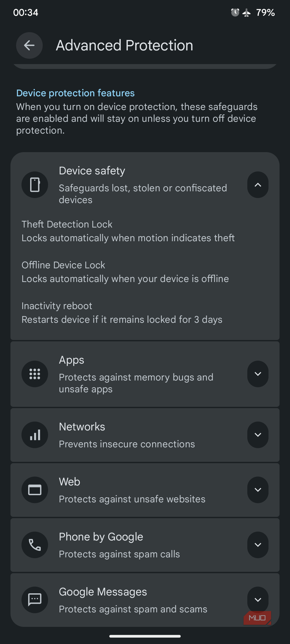Tap the Networks signal bars icon
The width and height of the screenshot is (290, 644).
[x=35, y=435]
